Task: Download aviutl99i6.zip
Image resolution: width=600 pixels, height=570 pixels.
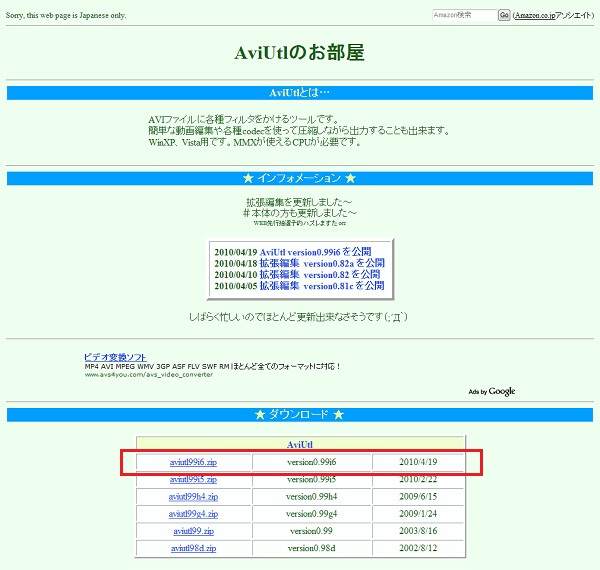Action: point(193,462)
